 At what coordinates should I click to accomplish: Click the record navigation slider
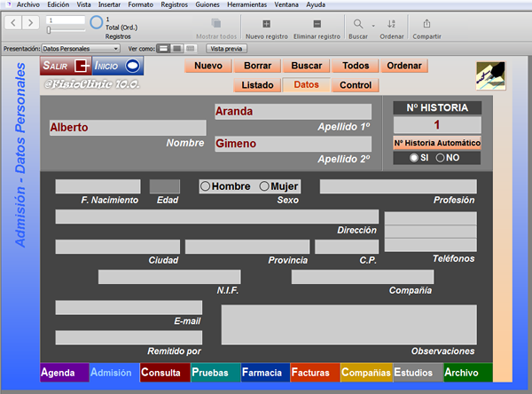click(x=66, y=30)
